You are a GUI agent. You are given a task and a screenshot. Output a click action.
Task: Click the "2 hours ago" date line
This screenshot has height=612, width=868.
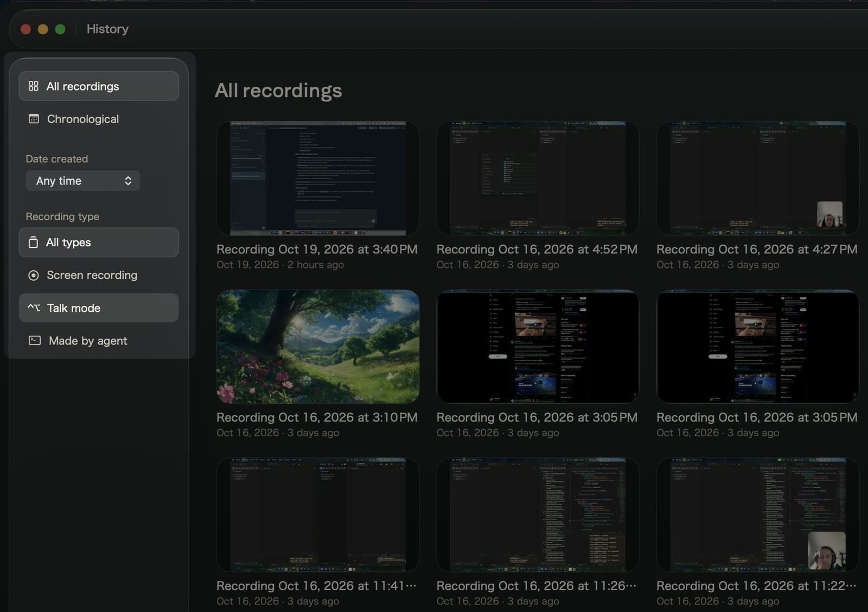click(280, 265)
